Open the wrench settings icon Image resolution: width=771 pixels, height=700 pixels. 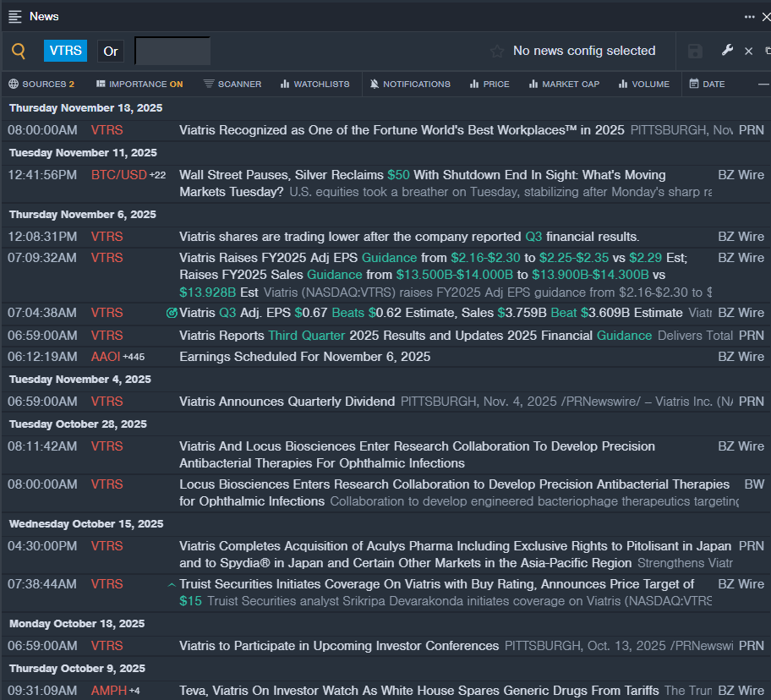click(727, 51)
